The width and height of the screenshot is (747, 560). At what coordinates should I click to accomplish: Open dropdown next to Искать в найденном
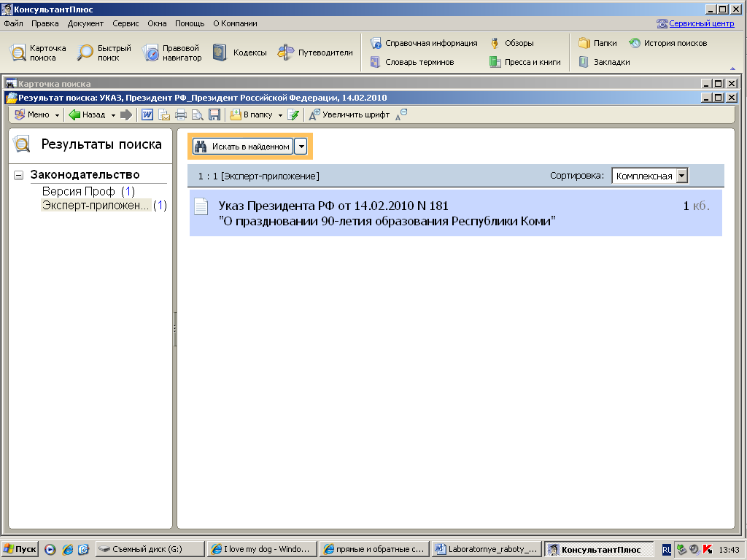point(301,146)
